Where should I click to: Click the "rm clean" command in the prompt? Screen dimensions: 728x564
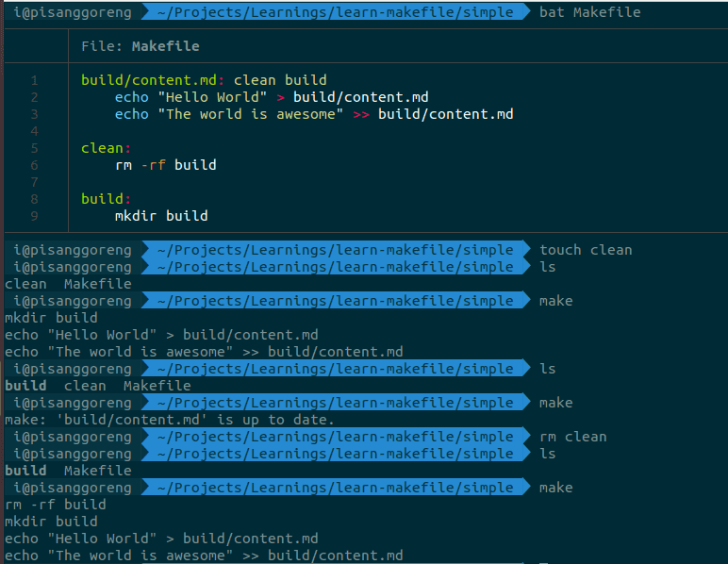[572, 437]
